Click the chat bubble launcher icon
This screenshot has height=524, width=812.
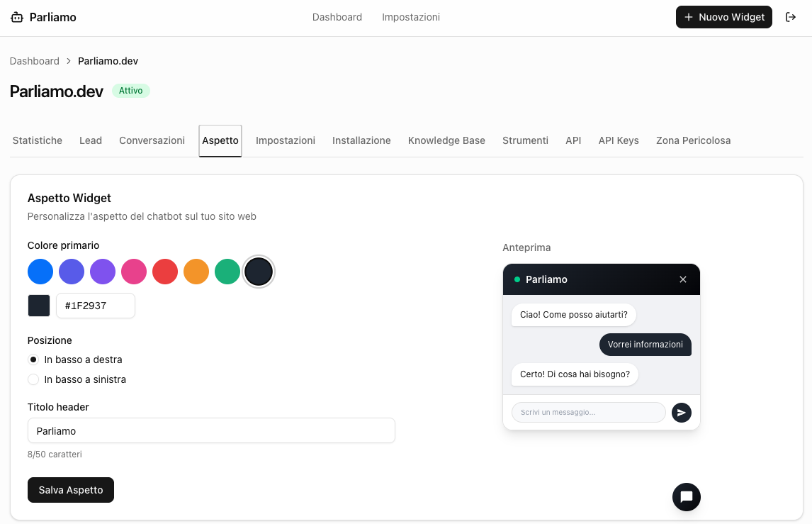point(686,497)
